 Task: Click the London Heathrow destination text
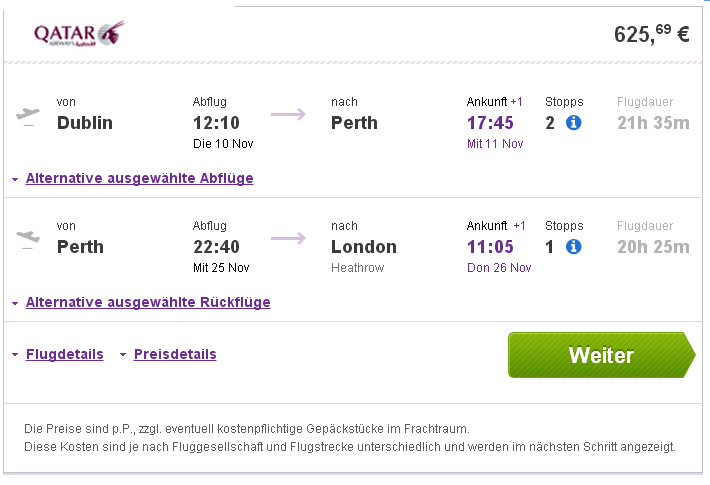coord(364,256)
